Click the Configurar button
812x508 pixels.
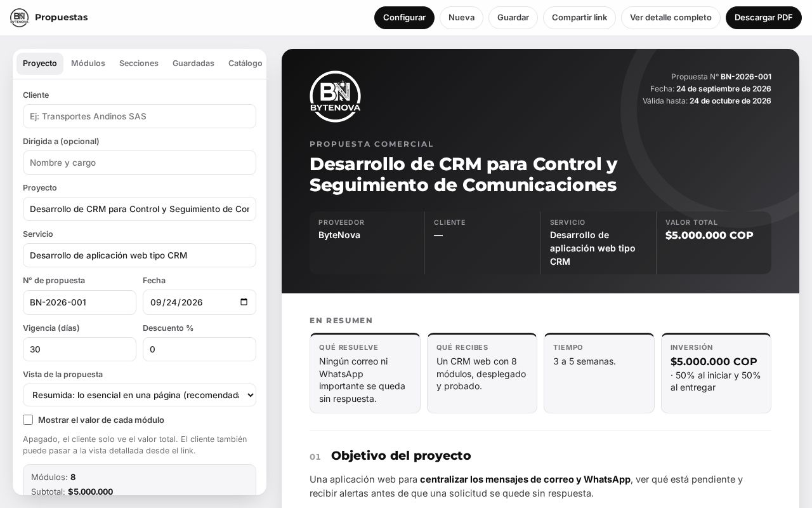pos(404,18)
